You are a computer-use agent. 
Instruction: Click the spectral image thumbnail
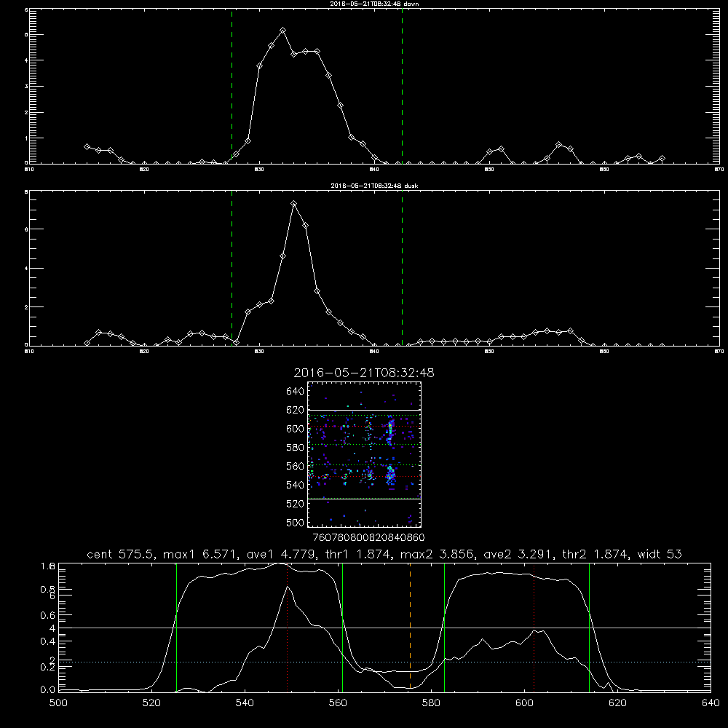pyautogui.click(x=364, y=454)
